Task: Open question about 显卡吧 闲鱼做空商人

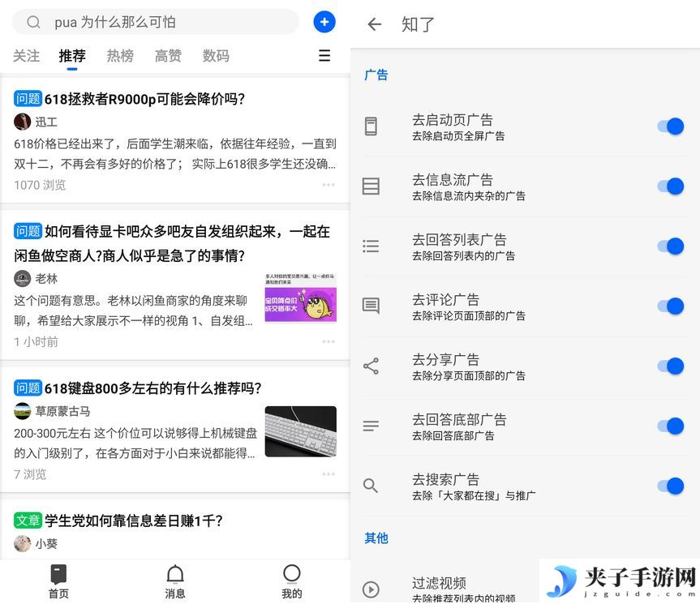Action: pos(172,243)
